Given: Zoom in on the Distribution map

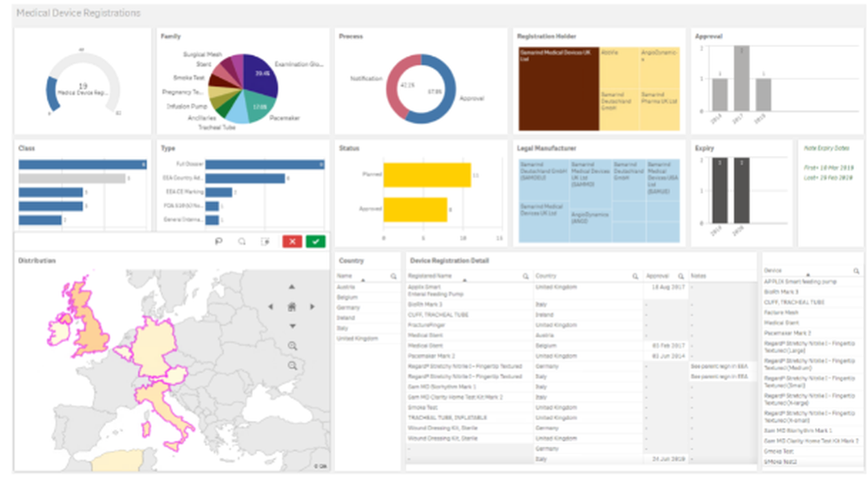Looking at the screenshot, I should 293,346.
